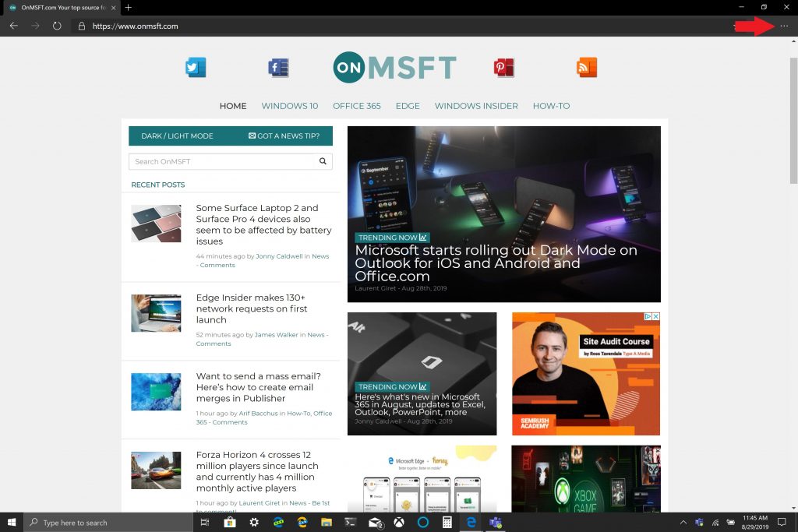This screenshot has height=532, width=798.
Task: Open a new browser tab
Action: (x=129, y=7)
